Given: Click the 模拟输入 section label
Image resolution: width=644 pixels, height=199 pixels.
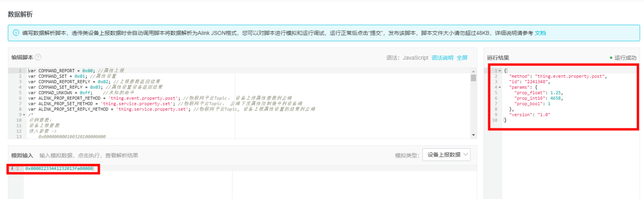Looking at the screenshot, I should pos(22,155).
